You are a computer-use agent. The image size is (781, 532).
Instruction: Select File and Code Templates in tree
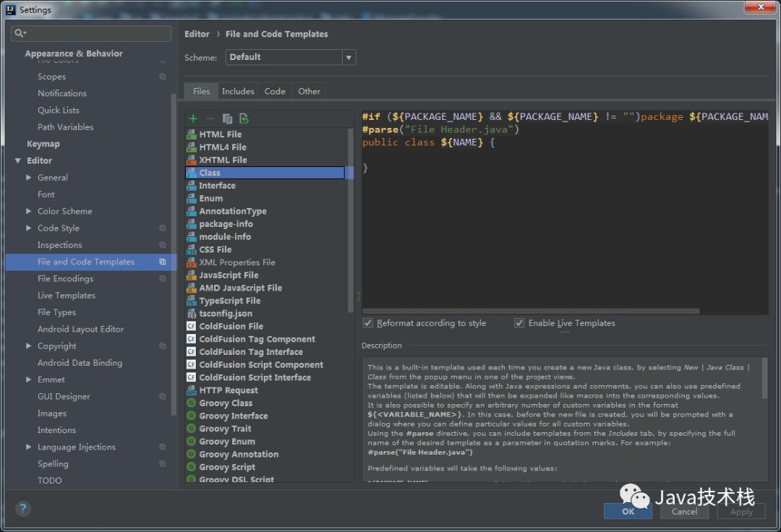pos(91,262)
